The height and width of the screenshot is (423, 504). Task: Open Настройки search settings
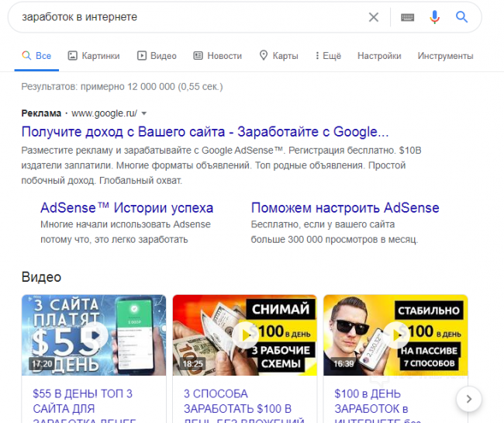[379, 56]
